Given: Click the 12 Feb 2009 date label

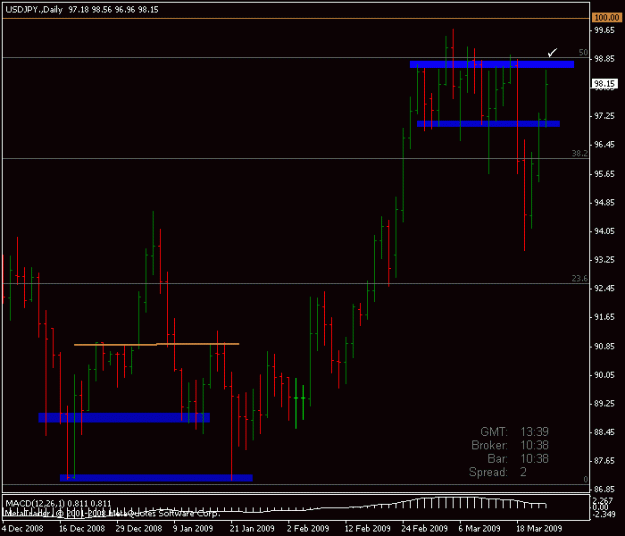Looking at the screenshot, I should click(368, 529).
